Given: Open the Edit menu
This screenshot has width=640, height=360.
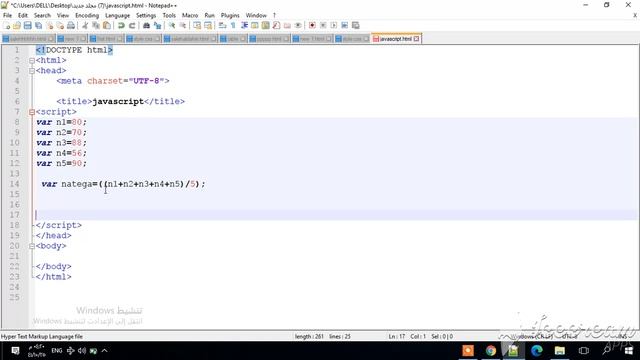Looking at the screenshot, I should pos(23,15).
